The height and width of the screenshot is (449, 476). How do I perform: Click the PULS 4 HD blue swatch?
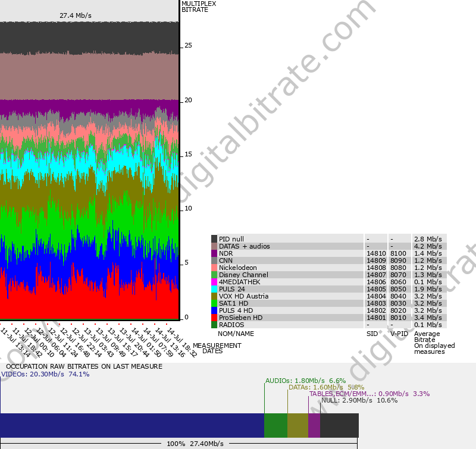tap(214, 310)
